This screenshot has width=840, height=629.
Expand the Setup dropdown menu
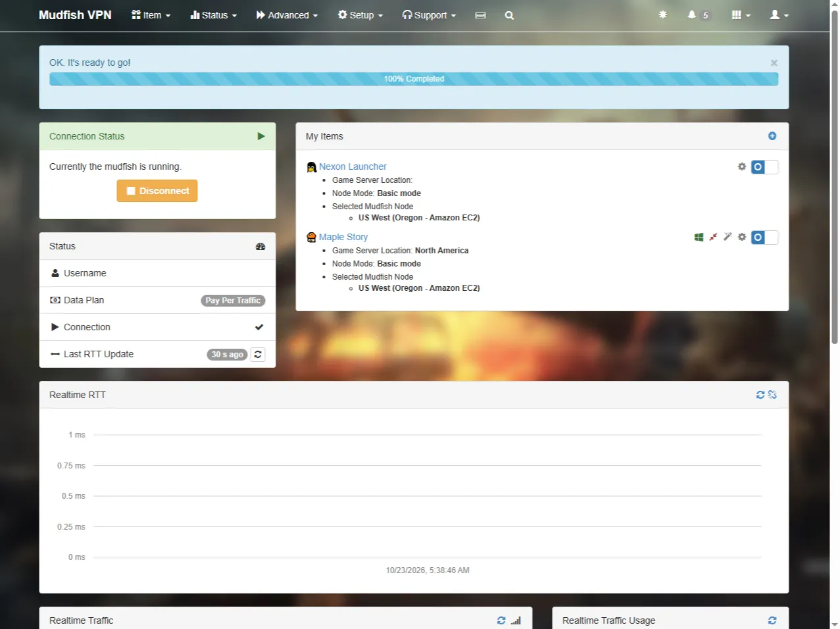(360, 15)
